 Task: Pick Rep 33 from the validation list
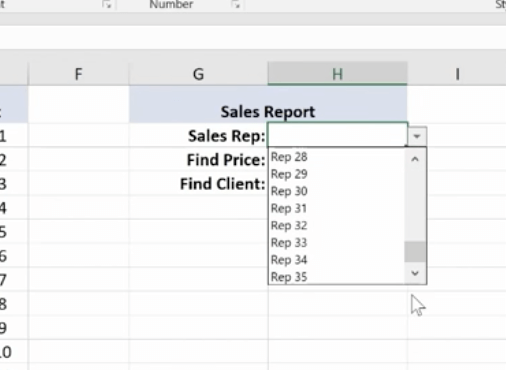click(336, 243)
